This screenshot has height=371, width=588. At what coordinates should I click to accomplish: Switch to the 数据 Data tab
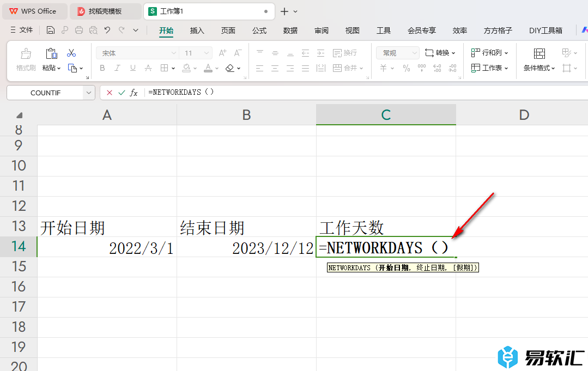click(290, 31)
